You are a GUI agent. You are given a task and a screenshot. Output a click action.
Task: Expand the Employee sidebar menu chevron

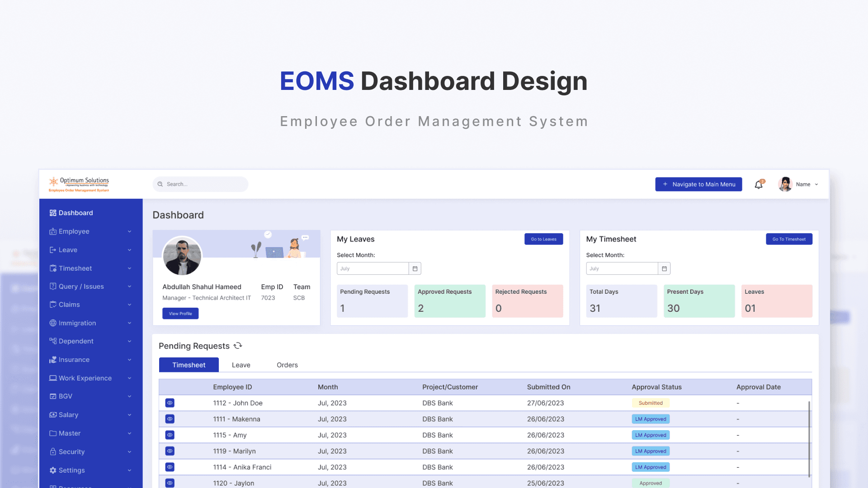click(x=129, y=231)
